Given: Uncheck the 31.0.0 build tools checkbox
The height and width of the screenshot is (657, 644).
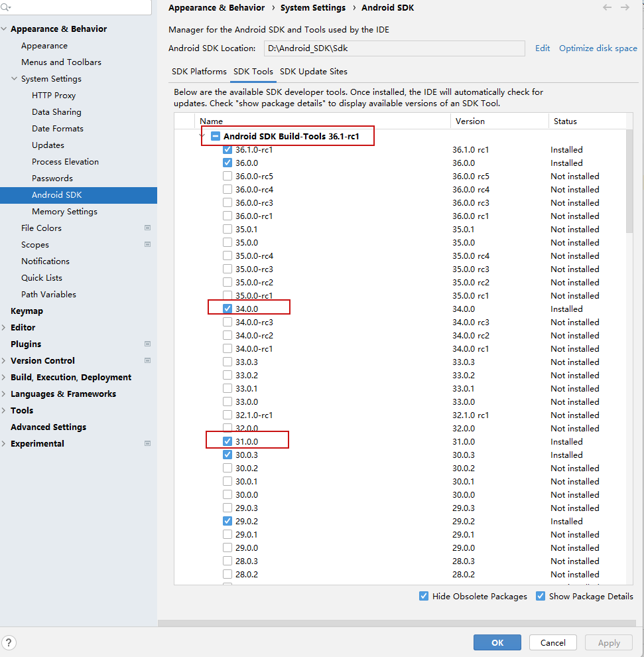Looking at the screenshot, I should coord(227,441).
